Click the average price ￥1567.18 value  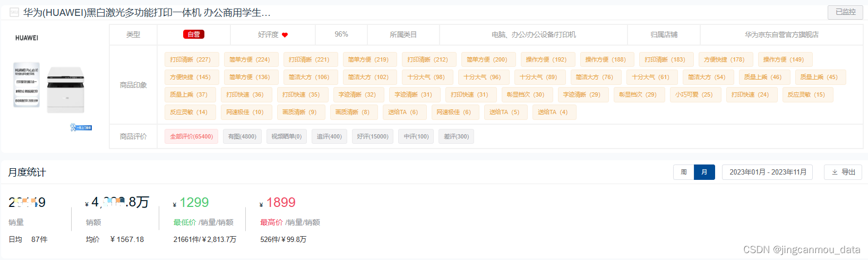coord(127,239)
